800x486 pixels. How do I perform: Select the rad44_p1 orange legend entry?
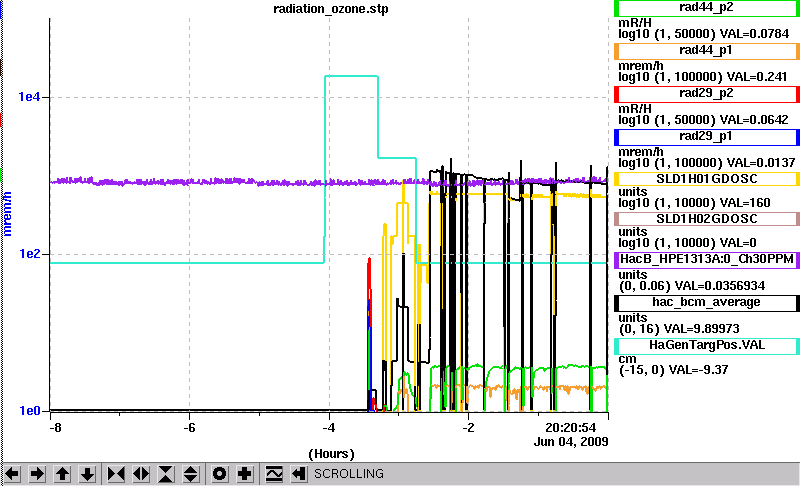(x=707, y=50)
